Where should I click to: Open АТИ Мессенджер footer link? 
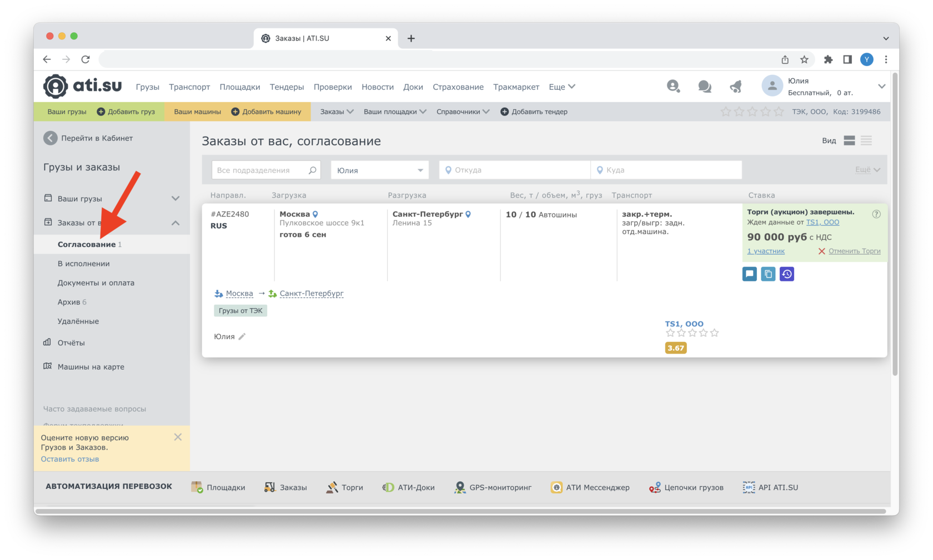click(590, 487)
